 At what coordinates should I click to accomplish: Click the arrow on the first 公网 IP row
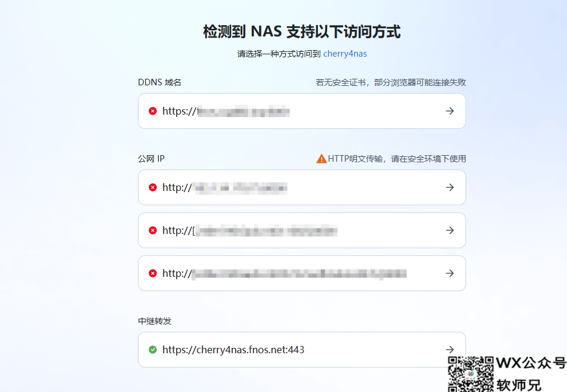449,187
